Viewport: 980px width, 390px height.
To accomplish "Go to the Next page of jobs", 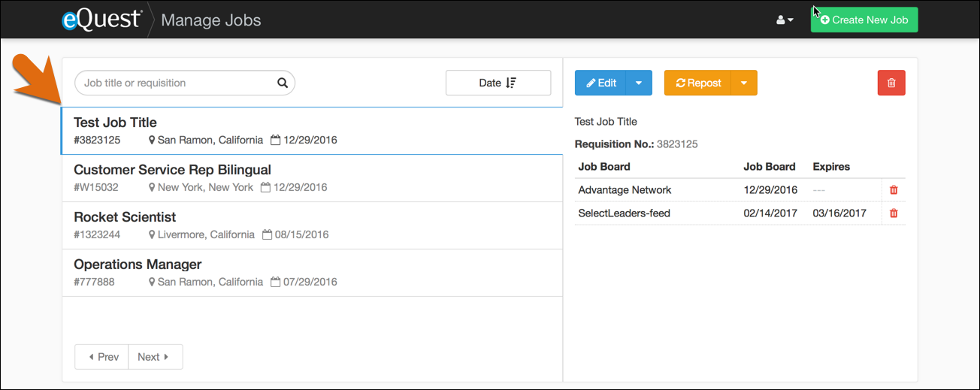I will (155, 357).
